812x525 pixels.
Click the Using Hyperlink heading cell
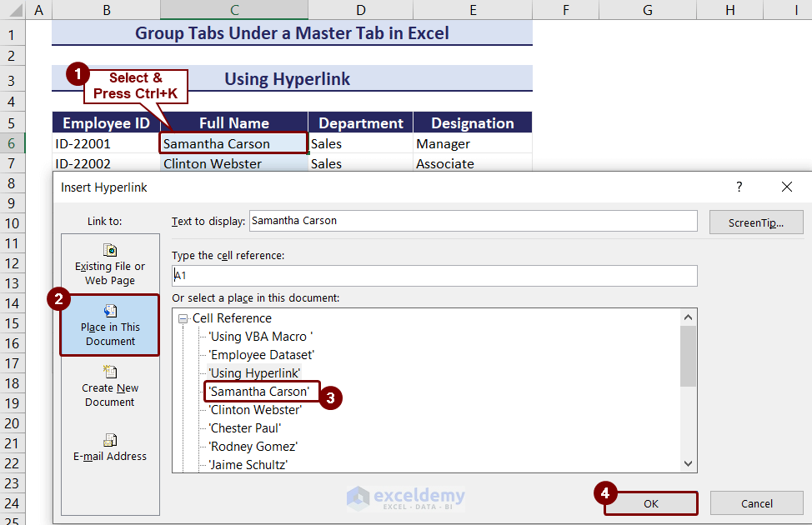coord(292,78)
